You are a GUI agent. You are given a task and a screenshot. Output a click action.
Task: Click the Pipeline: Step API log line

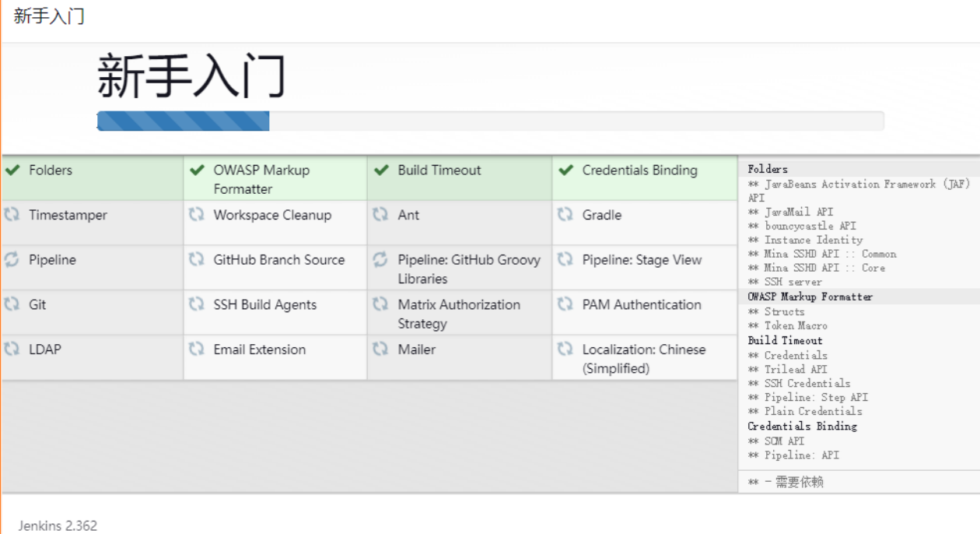(x=808, y=397)
